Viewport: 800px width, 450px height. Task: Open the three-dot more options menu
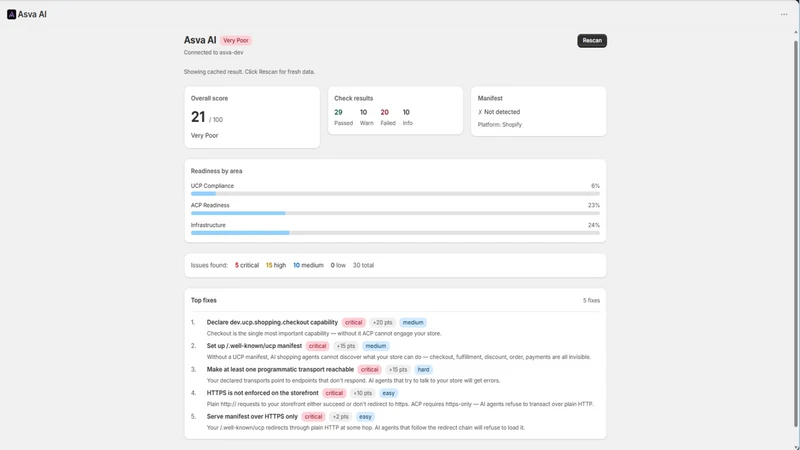click(784, 14)
